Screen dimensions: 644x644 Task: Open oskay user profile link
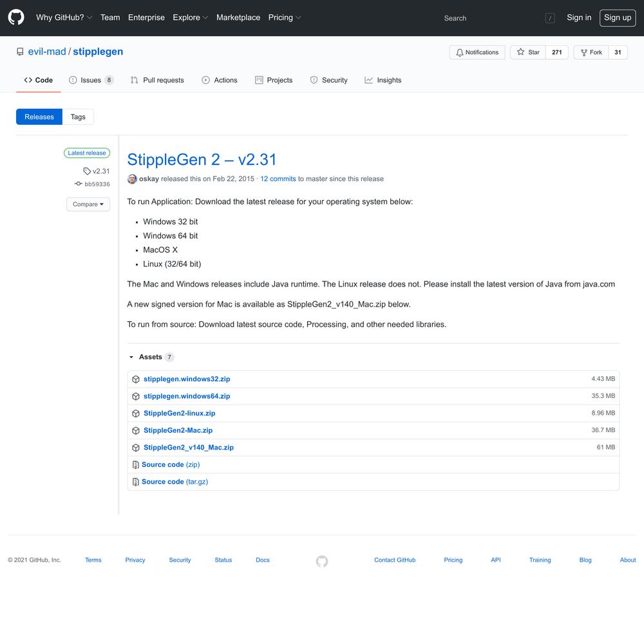[x=149, y=178]
